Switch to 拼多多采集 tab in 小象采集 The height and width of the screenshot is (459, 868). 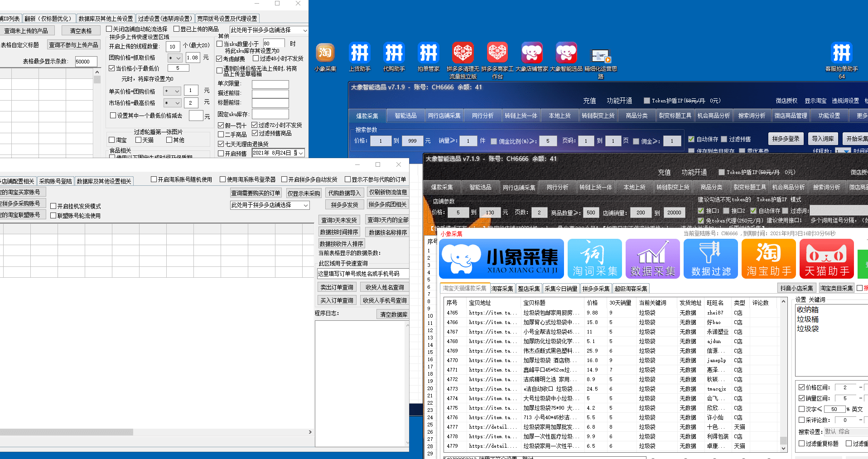tap(596, 289)
